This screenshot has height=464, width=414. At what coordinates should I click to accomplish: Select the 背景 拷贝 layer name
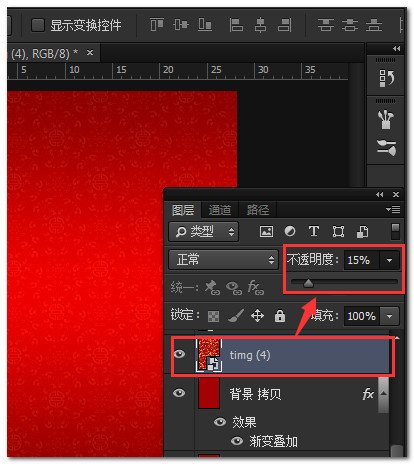(x=255, y=394)
